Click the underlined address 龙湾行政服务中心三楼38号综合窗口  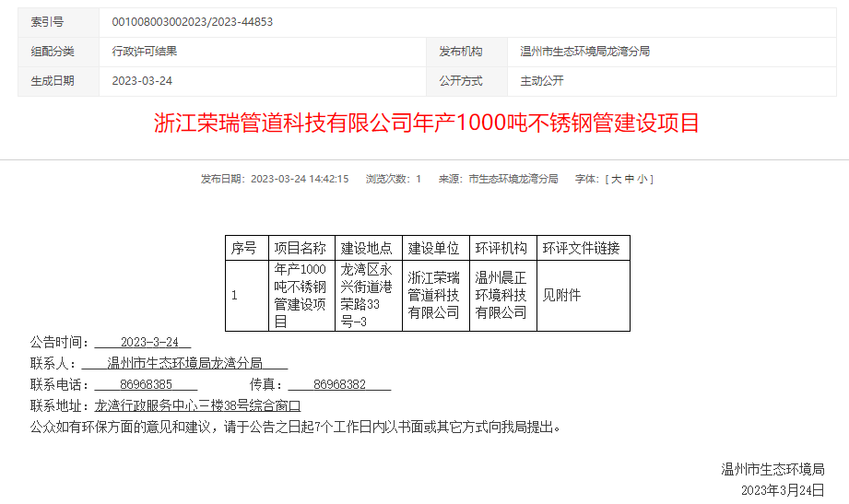point(198,405)
